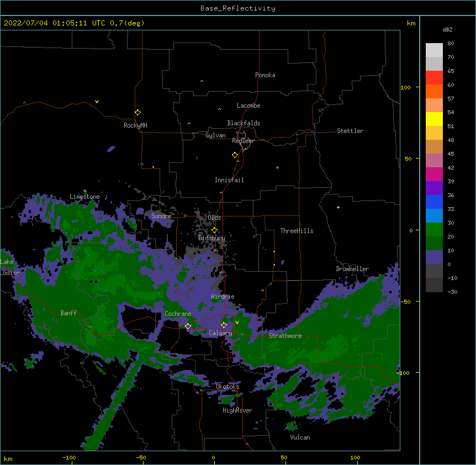476x465 pixels.
Task: Click the white plus marker north of Drumheller
Action: [338, 207]
